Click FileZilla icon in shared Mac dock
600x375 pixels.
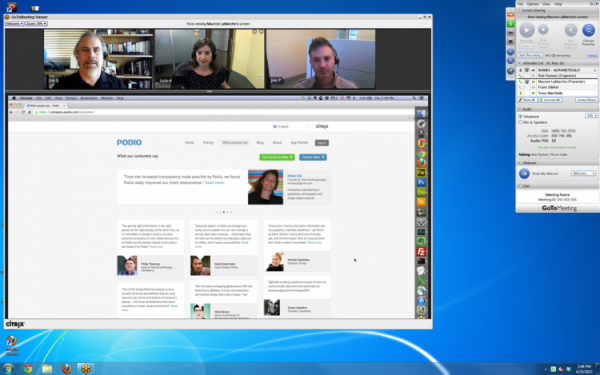point(421,251)
